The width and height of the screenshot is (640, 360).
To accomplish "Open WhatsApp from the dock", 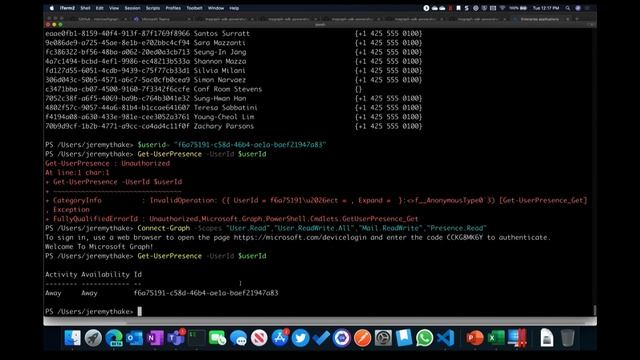I will (x=424, y=338).
